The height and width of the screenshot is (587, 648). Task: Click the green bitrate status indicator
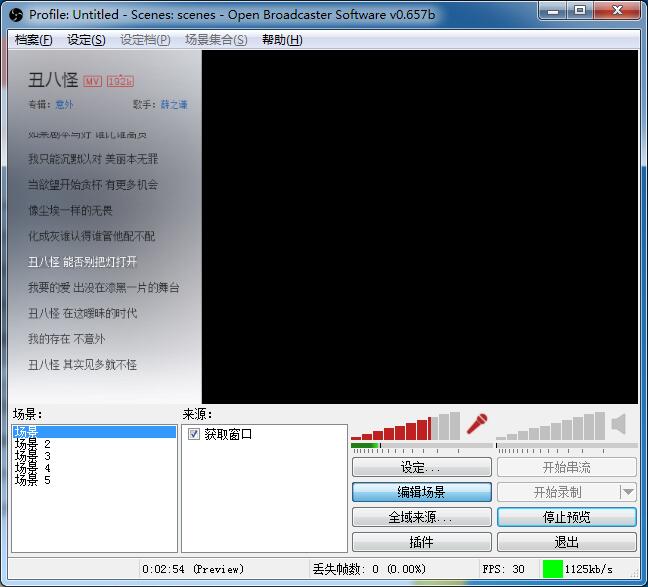click(x=553, y=569)
